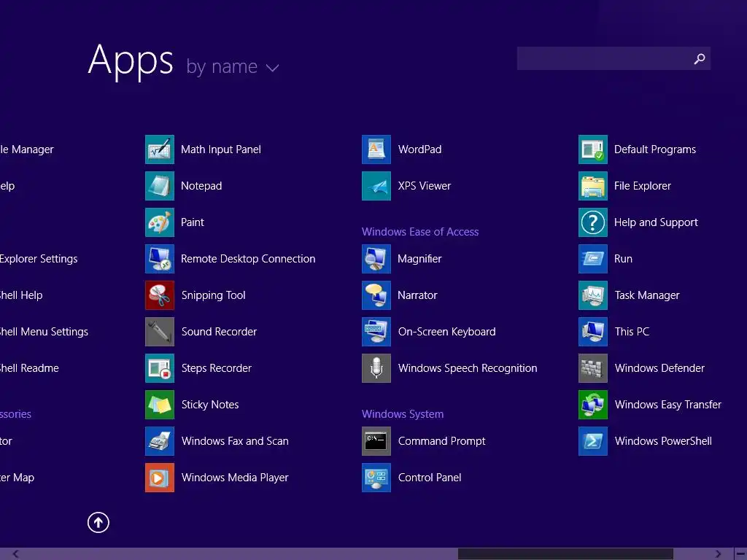747x560 pixels.
Task: Click the zoom-out minus button at corner
Action: coord(741,554)
